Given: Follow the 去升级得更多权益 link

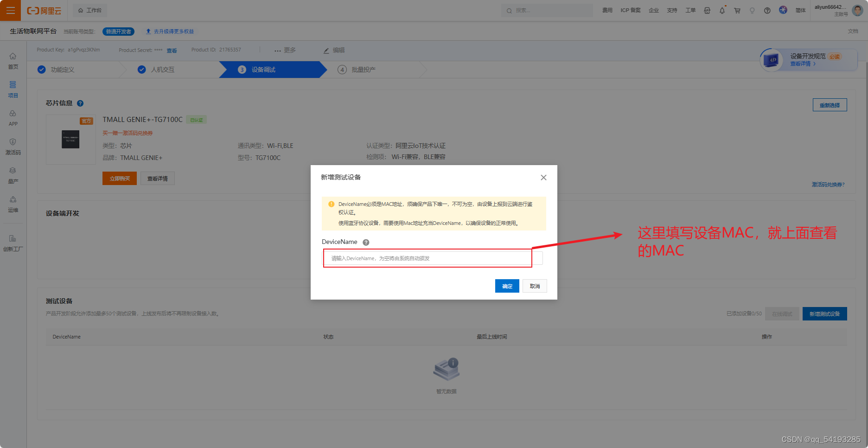Looking at the screenshot, I should click(170, 32).
